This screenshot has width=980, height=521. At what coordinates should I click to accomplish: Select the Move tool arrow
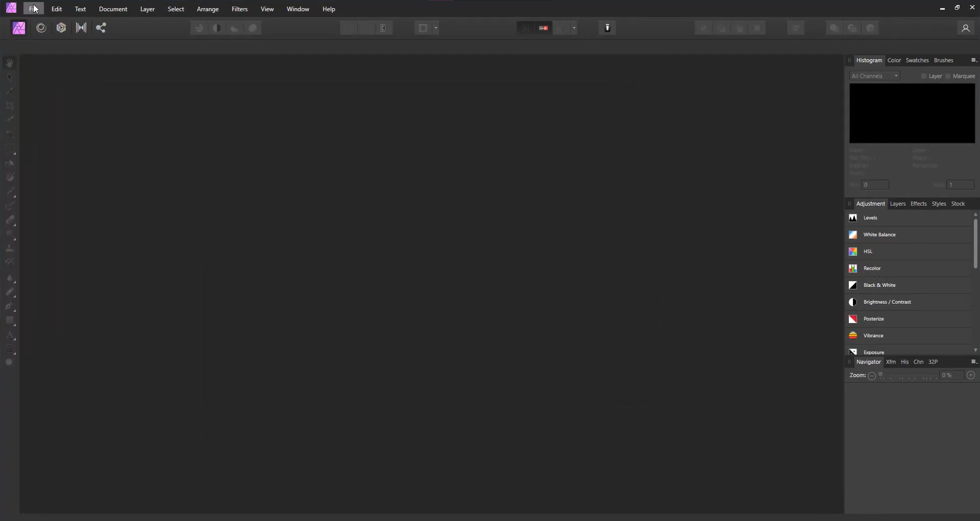pyautogui.click(x=10, y=77)
